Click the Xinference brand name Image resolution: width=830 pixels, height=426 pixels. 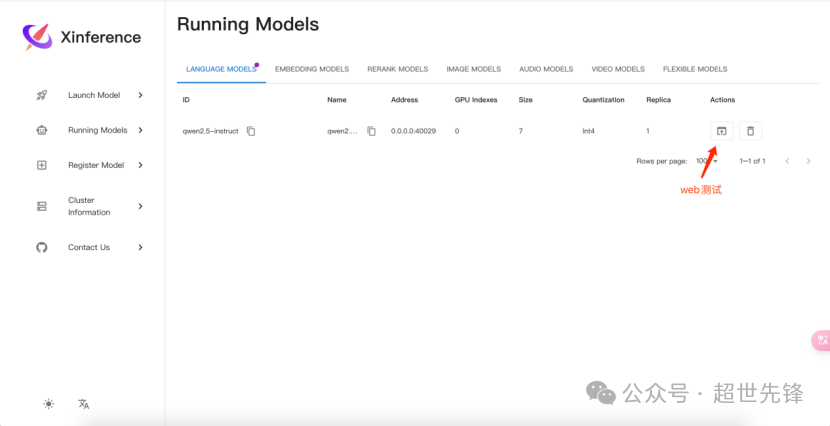(x=101, y=38)
